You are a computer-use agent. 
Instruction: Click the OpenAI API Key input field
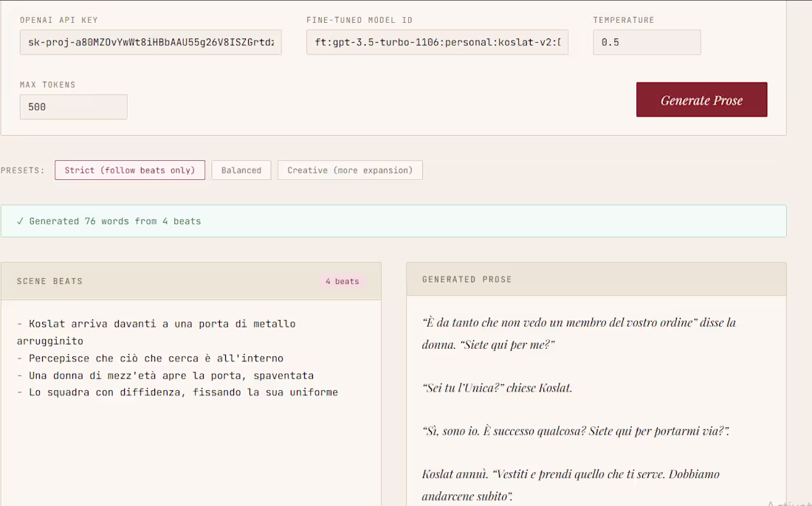(x=151, y=43)
